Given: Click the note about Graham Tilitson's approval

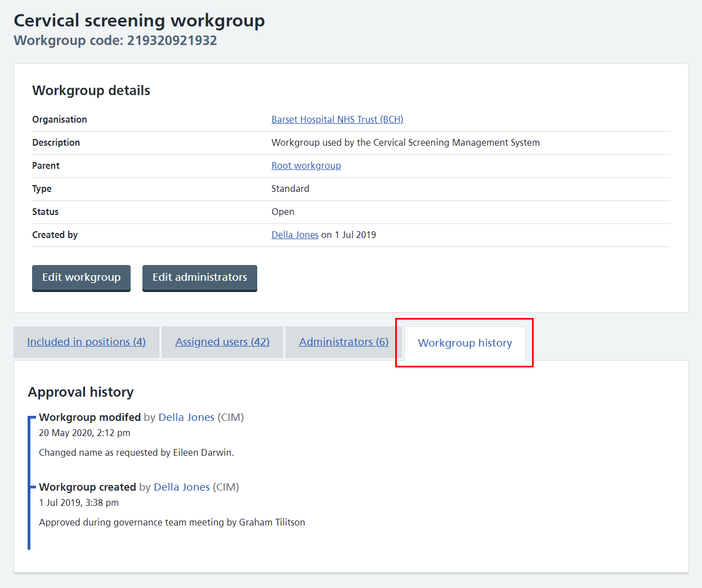Looking at the screenshot, I should tap(172, 522).
